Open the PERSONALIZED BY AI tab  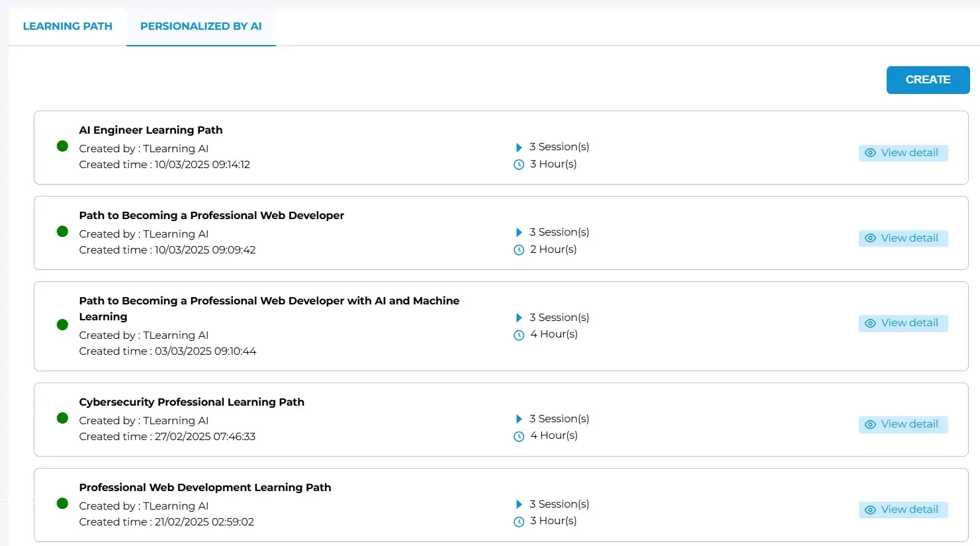200,26
